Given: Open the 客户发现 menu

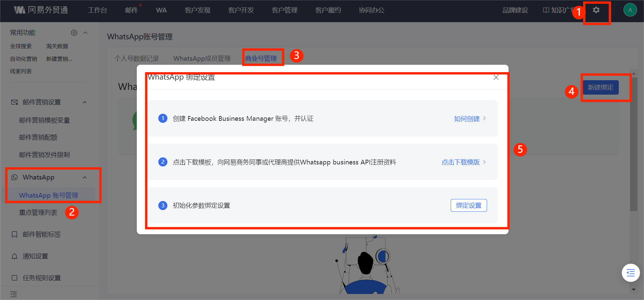Looking at the screenshot, I should 197,10.
